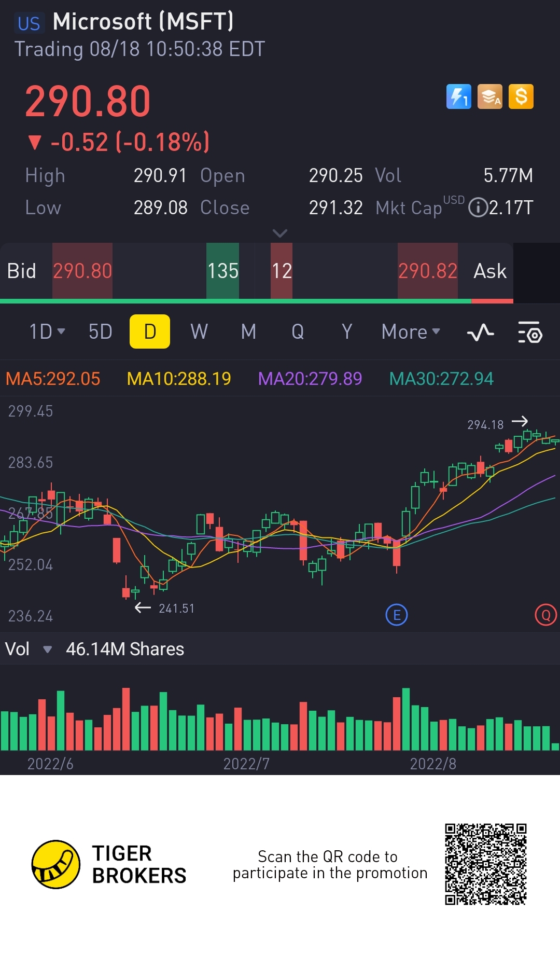Switch to the M monthly tab

(248, 331)
